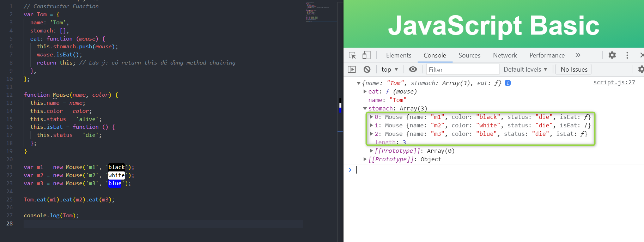The width and height of the screenshot is (644, 242).
Task: Activate the inspect element picker icon
Action: [x=352, y=55]
